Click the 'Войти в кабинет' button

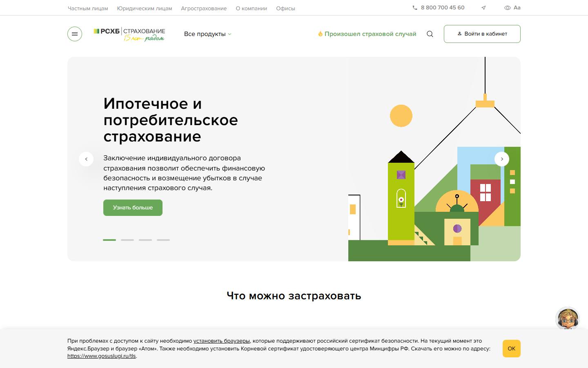[482, 34]
